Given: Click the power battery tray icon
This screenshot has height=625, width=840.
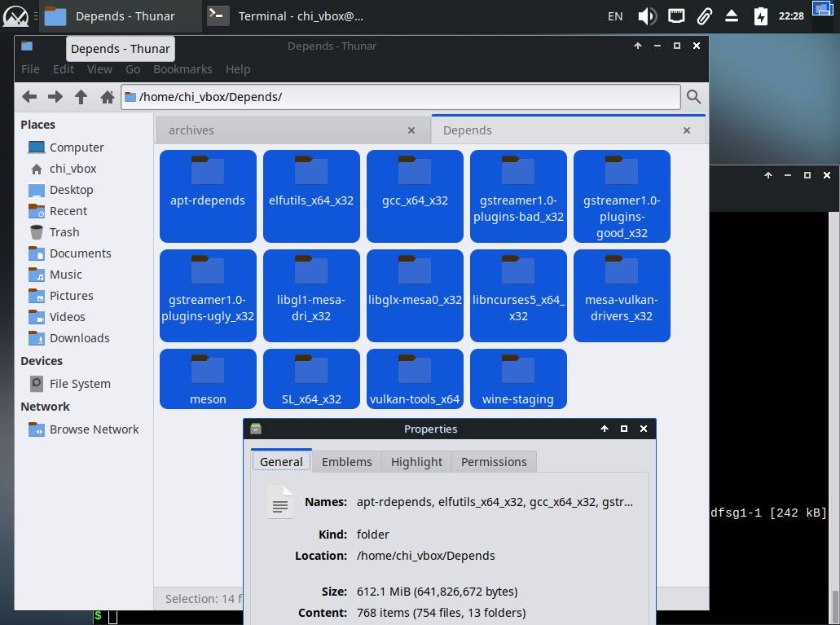Looking at the screenshot, I should tap(761, 16).
